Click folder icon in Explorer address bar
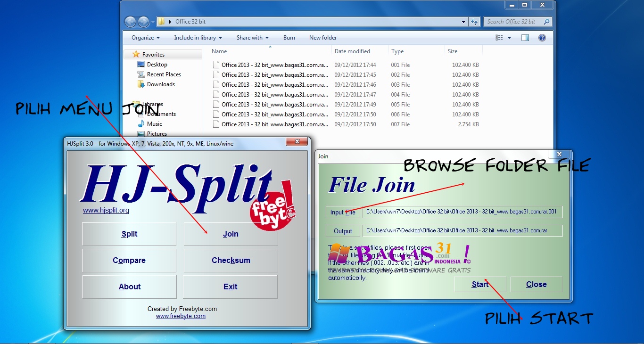 [161, 22]
